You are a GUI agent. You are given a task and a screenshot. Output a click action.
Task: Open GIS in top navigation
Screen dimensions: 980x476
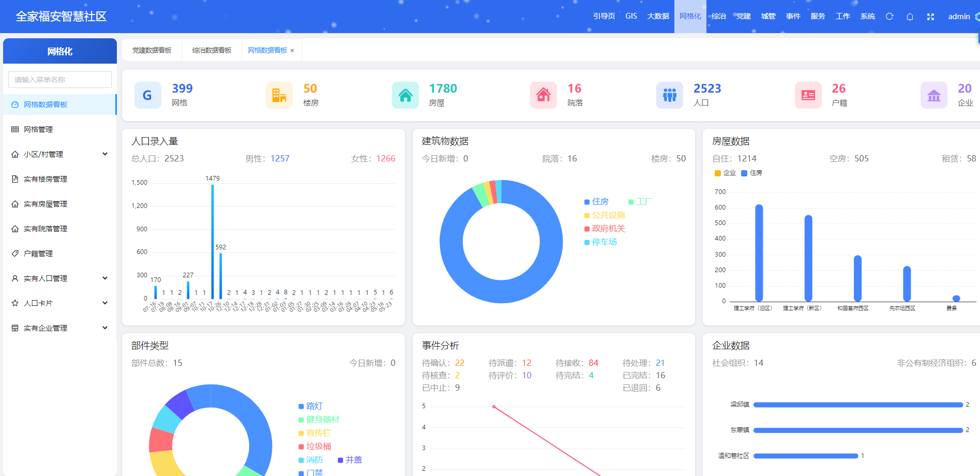631,17
